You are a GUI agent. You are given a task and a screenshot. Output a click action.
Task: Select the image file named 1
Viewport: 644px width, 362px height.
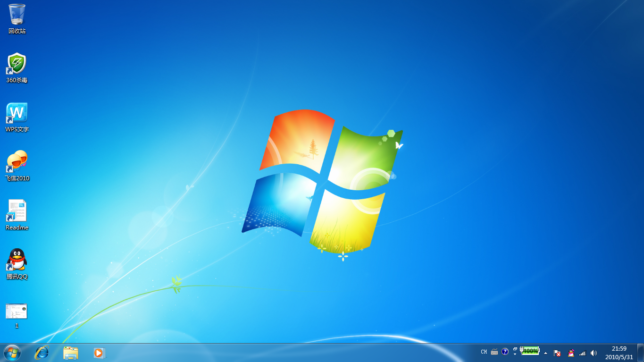point(17,315)
